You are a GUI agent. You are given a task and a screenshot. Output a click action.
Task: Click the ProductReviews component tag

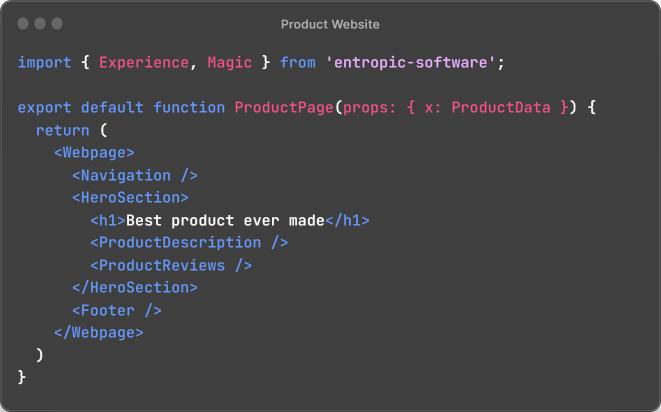click(x=171, y=265)
